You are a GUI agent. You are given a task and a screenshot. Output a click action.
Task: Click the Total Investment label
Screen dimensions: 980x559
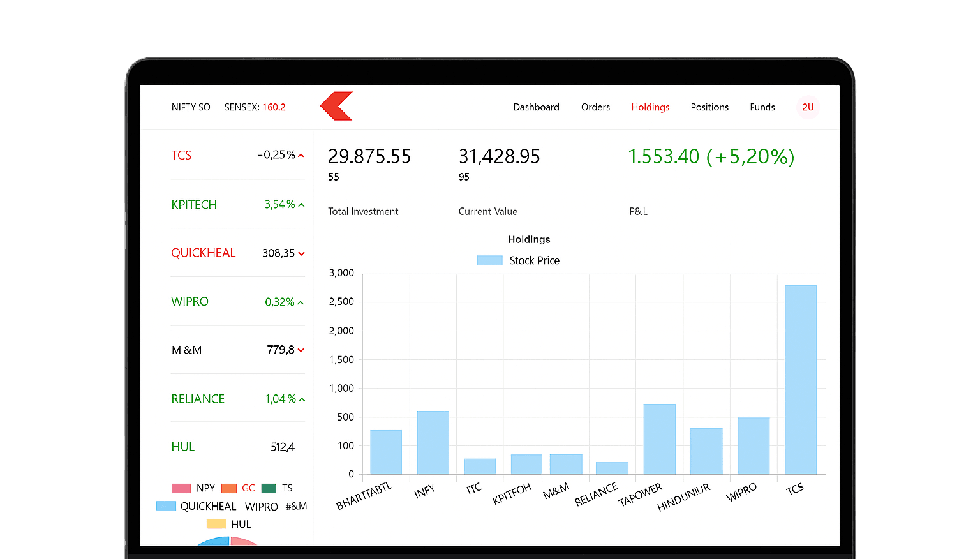pos(363,212)
